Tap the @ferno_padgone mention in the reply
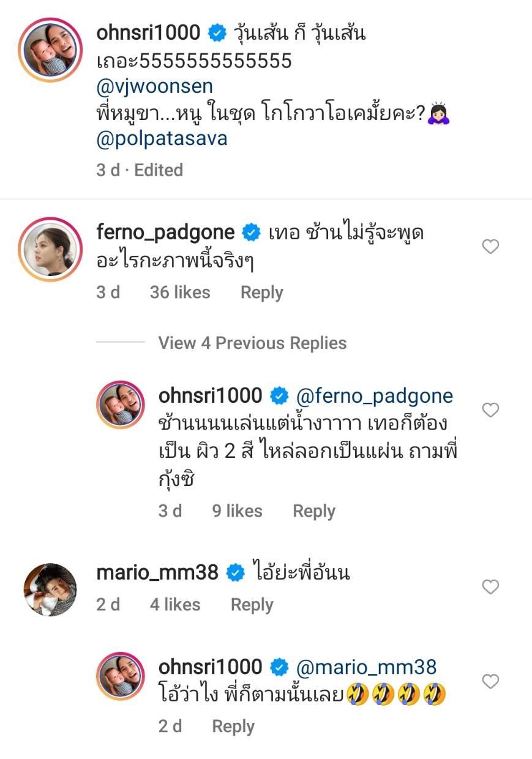Viewport: 532px width, 759px height. [374, 396]
